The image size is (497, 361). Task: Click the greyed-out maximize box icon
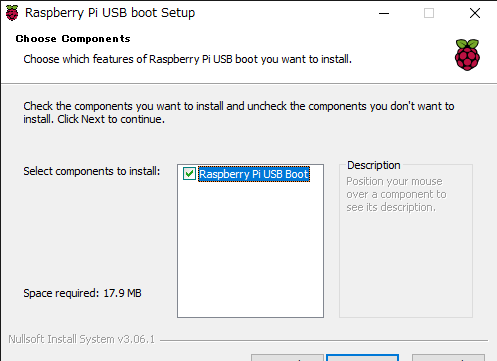click(429, 13)
